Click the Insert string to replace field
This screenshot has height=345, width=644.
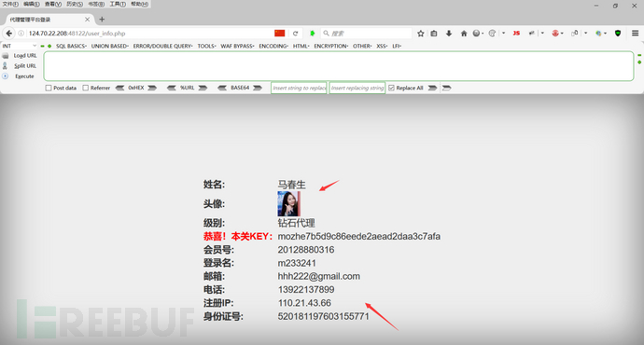(299, 88)
